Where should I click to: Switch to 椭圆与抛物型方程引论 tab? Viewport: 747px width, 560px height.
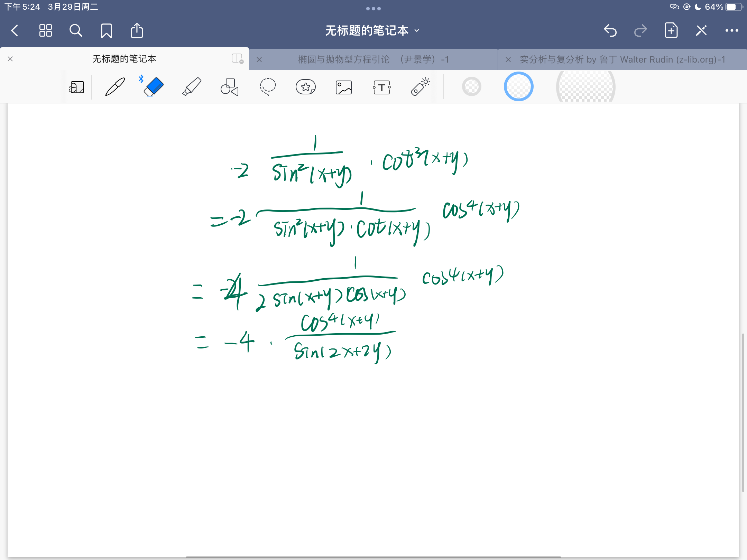point(373,59)
